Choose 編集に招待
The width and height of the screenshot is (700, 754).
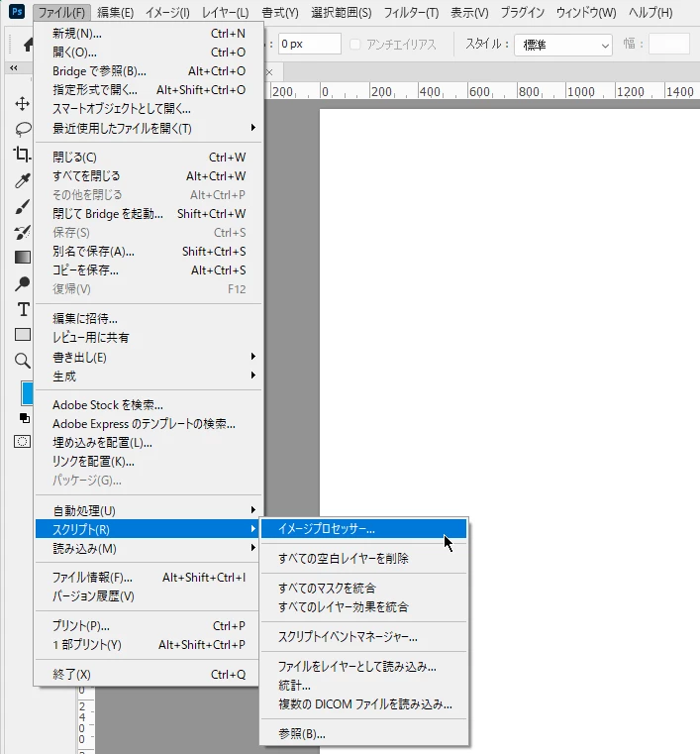tap(149, 318)
